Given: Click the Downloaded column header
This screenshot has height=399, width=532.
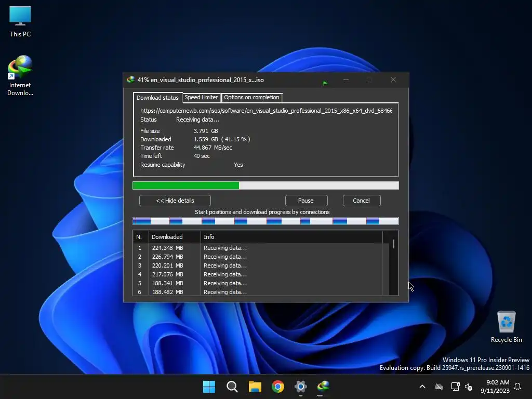Looking at the screenshot, I should pos(175,237).
